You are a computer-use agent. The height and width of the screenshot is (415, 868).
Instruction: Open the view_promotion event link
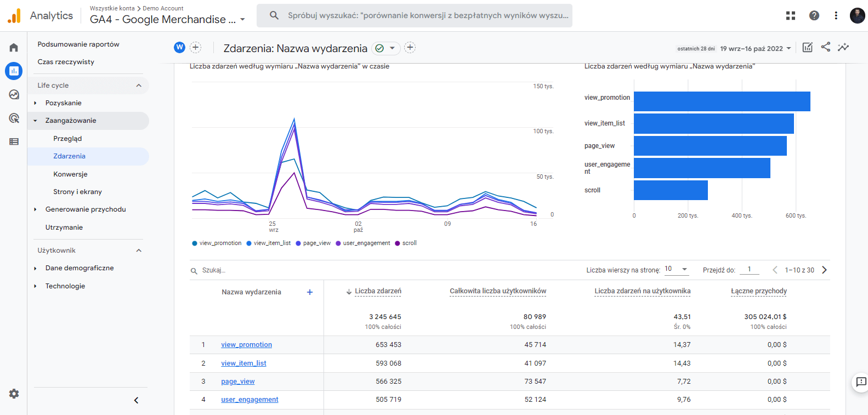click(246, 345)
